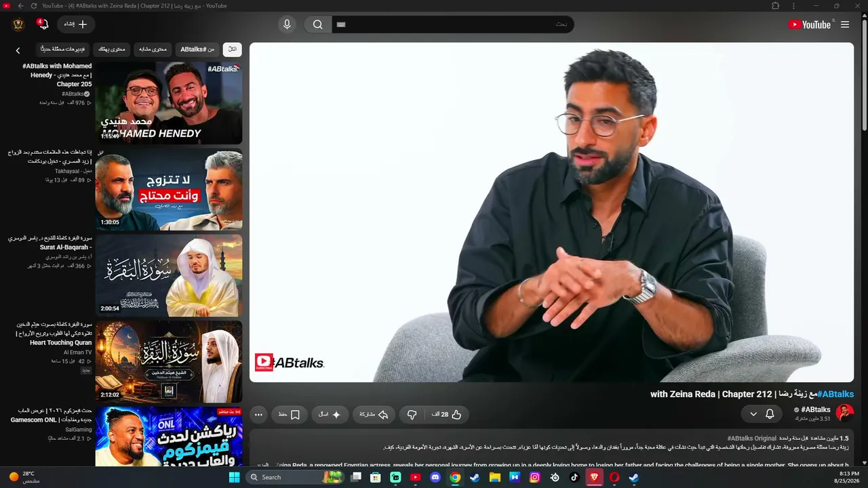Click the taskbar Search box

click(294, 477)
